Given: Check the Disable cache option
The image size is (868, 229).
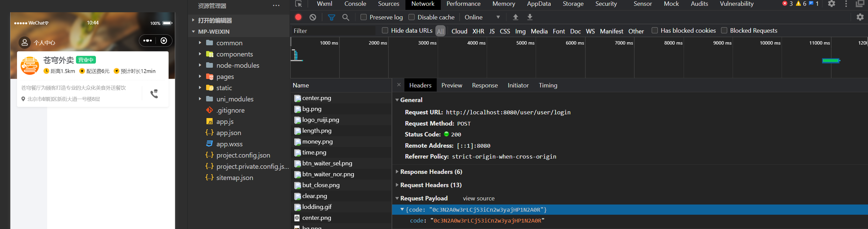Looking at the screenshot, I should pos(412,17).
